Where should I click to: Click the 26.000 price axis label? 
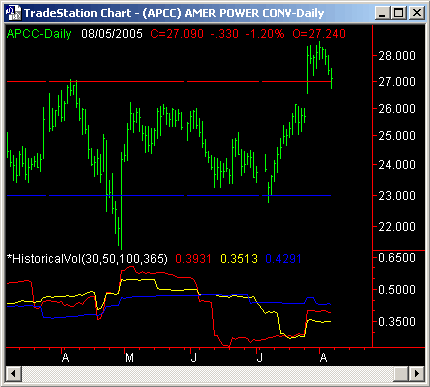pyautogui.click(x=397, y=109)
